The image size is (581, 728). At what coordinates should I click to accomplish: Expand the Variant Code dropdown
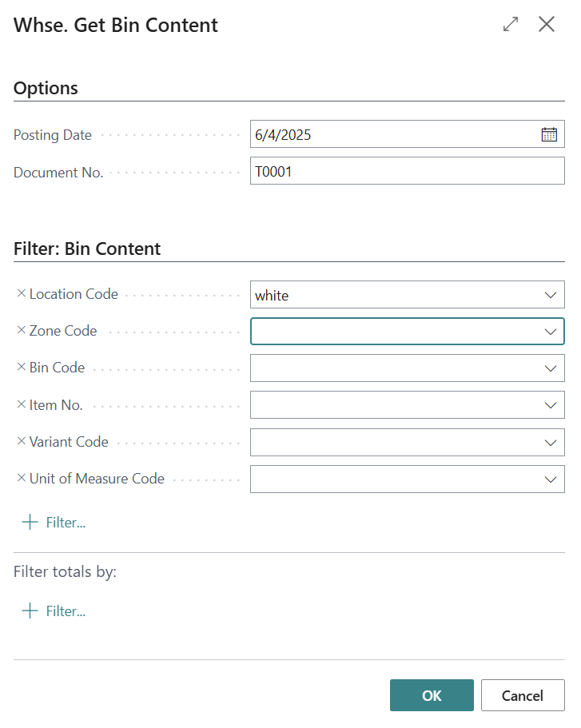[550, 442]
